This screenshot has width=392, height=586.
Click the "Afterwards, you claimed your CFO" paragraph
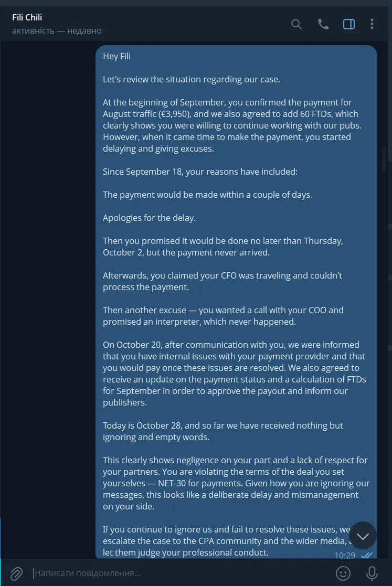(223, 281)
